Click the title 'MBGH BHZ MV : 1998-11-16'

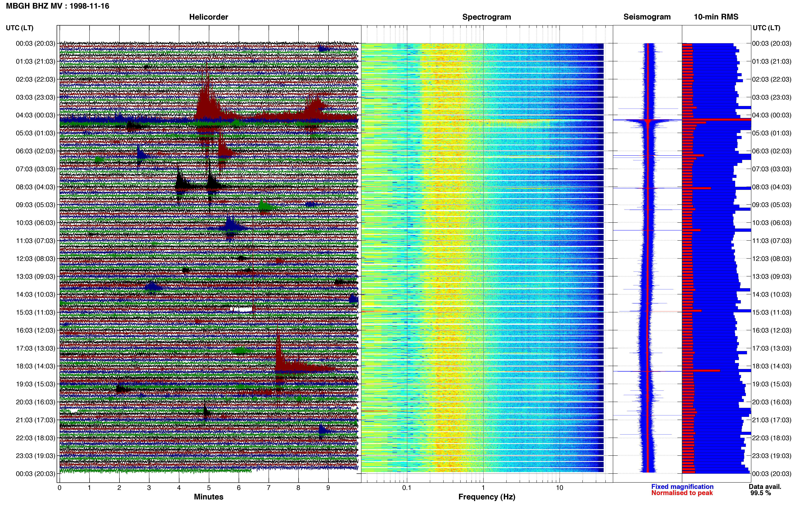57,6
